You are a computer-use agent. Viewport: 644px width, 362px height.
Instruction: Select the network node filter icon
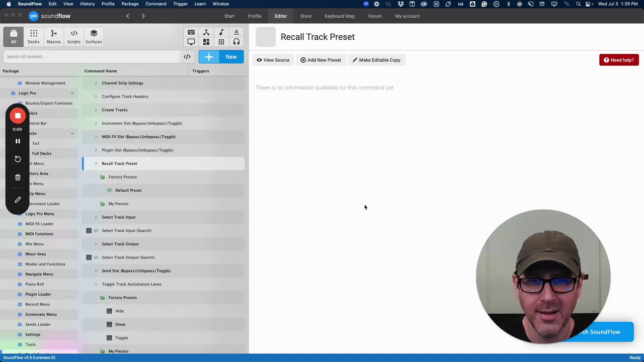[206, 33]
